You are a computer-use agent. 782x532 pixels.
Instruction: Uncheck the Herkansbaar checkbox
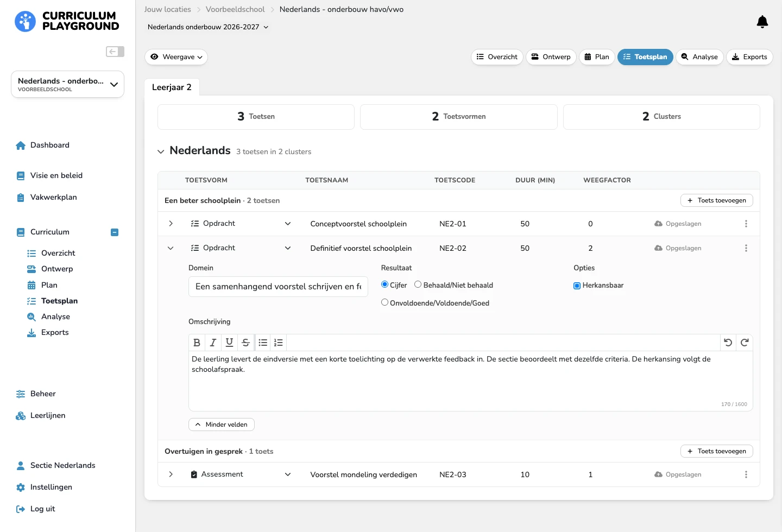pyautogui.click(x=577, y=286)
